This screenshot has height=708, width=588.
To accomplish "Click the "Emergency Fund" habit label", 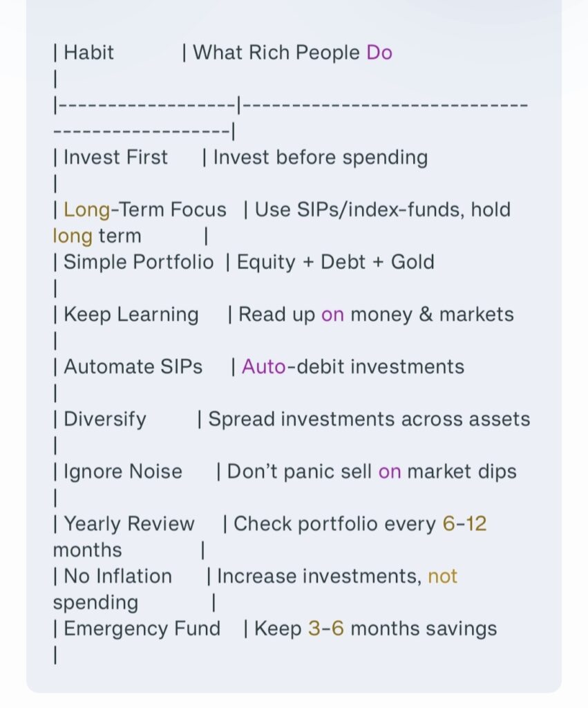I will click(x=142, y=629).
